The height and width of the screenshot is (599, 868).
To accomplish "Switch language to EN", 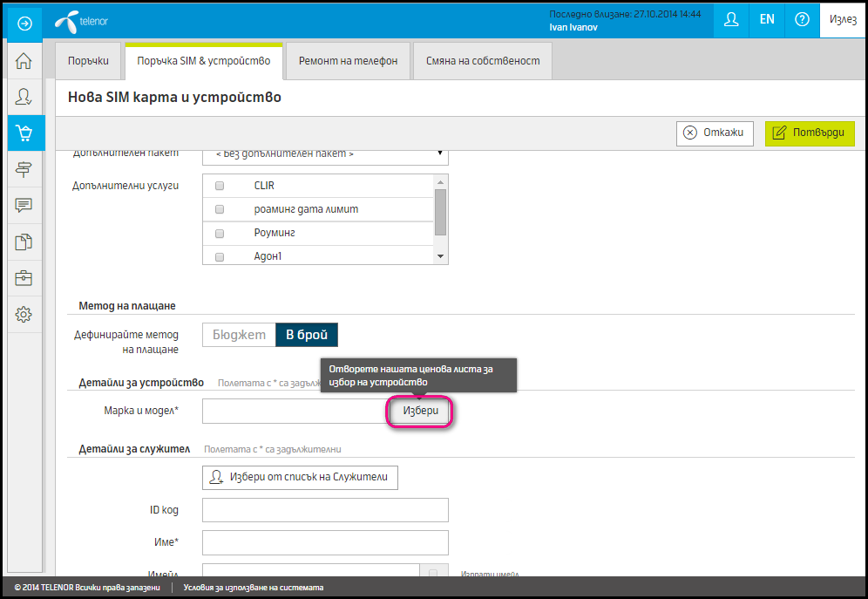I will (x=767, y=20).
